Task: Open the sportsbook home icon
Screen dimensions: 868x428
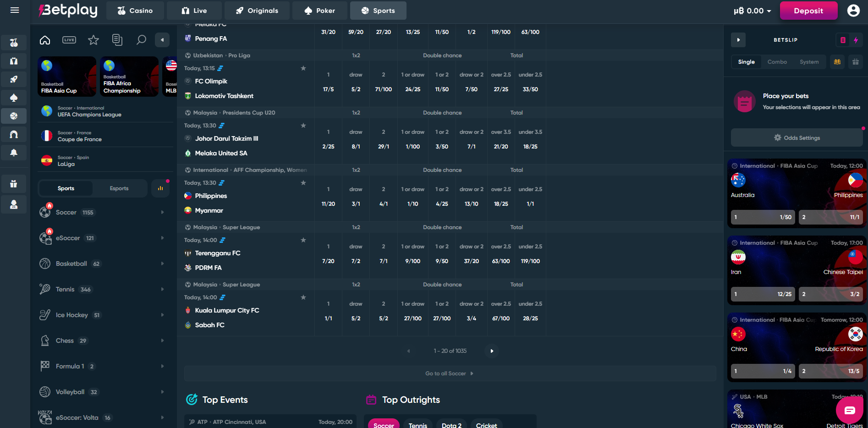Action: coord(45,40)
